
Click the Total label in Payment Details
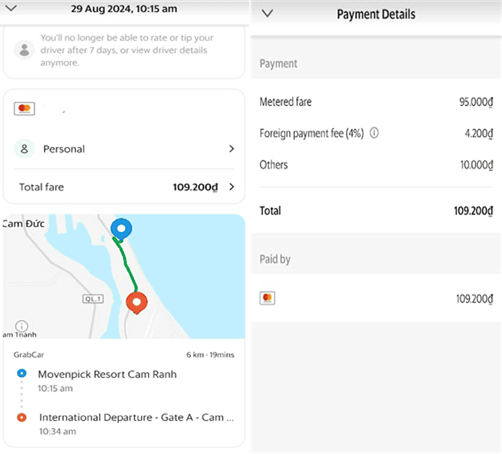coord(270,211)
